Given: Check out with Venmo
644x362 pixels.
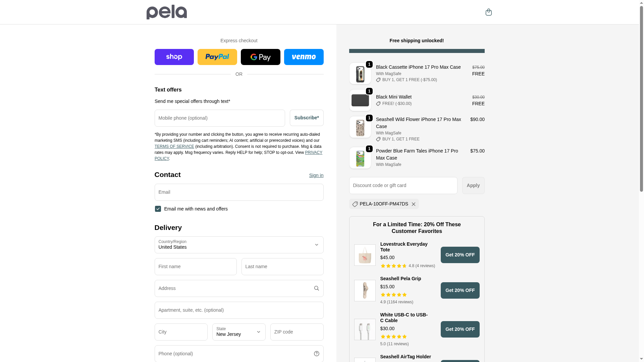Looking at the screenshot, I should coord(304,57).
